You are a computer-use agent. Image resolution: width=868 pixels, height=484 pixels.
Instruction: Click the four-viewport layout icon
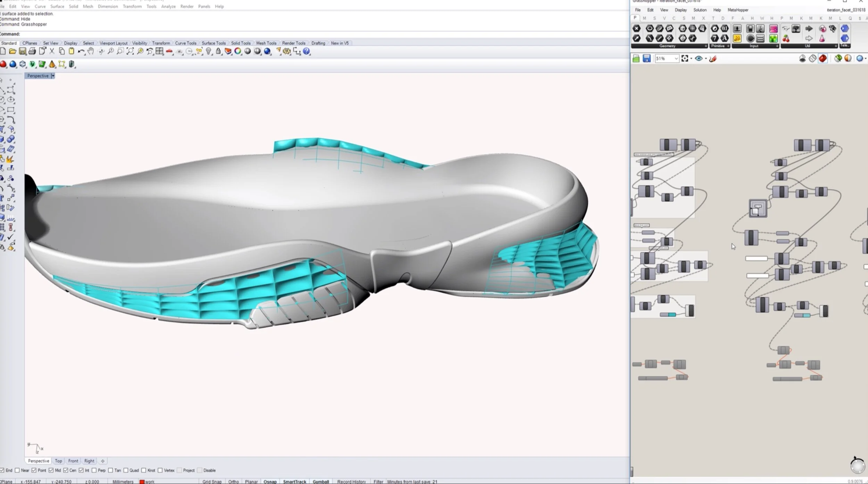tap(159, 51)
